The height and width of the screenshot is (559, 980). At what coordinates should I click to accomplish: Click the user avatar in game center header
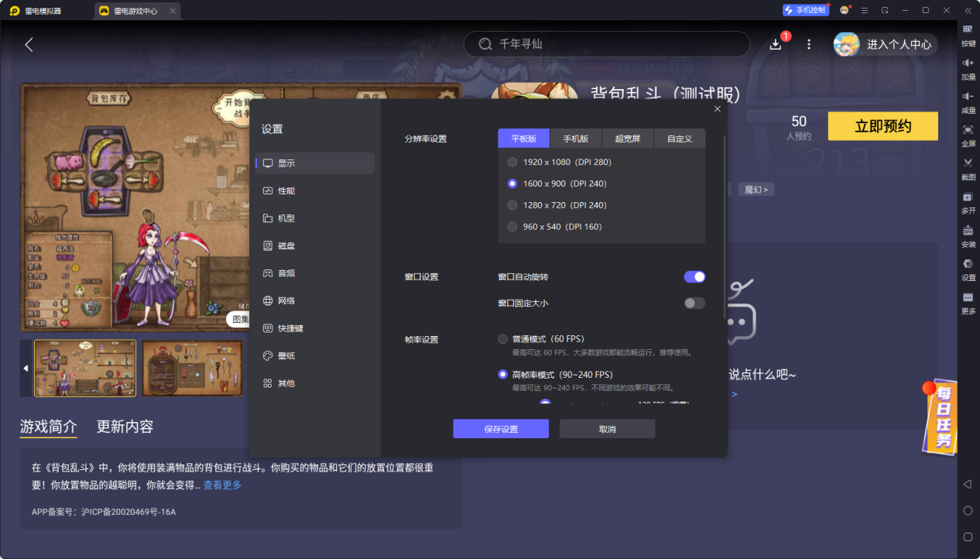pos(846,44)
